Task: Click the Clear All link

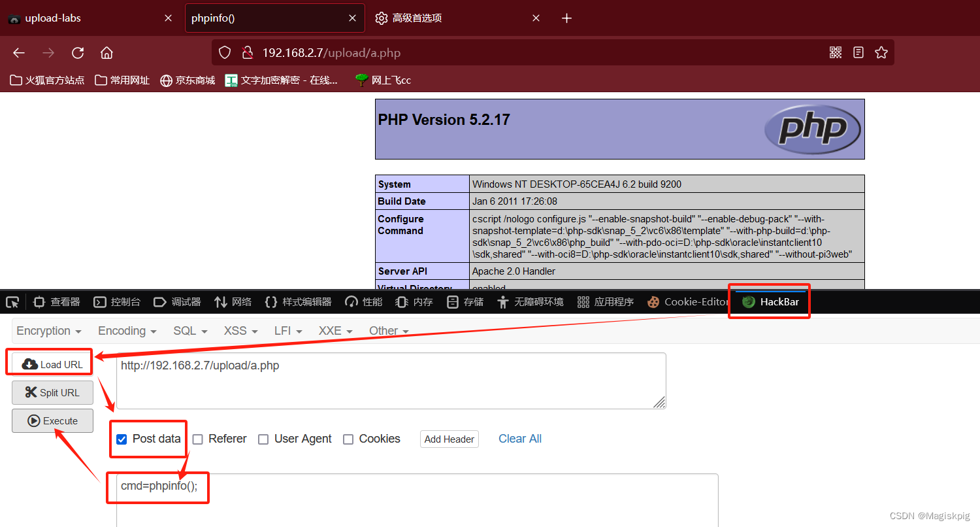Action: [519, 439]
